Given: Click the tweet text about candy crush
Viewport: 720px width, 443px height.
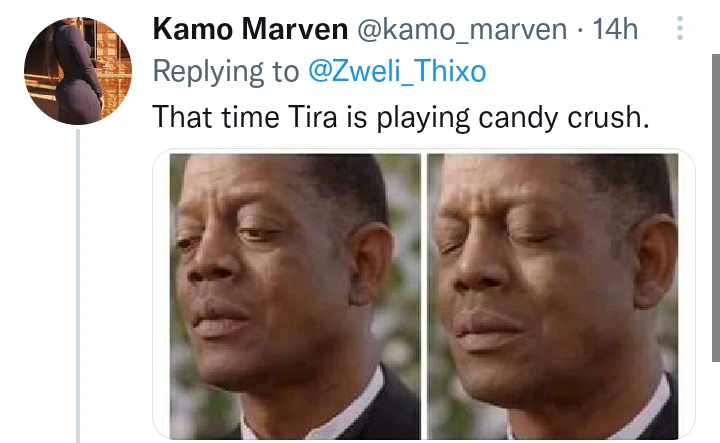Looking at the screenshot, I should [x=401, y=118].
